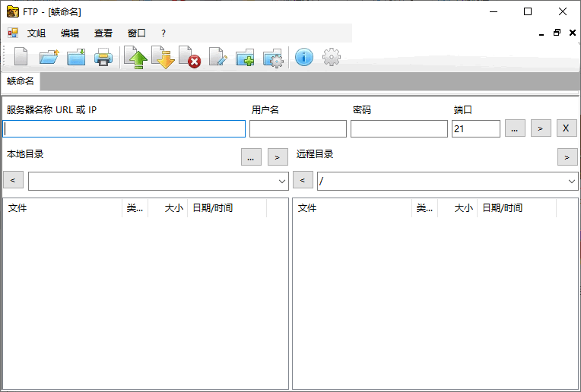Image resolution: width=581 pixels, height=392 pixels.
Task: Open the 编辑 menu
Action: coord(70,33)
